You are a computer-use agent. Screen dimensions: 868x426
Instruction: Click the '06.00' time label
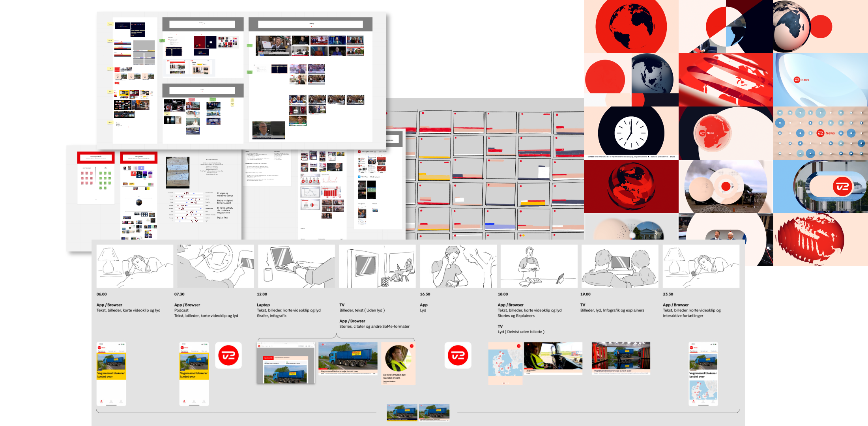click(101, 294)
